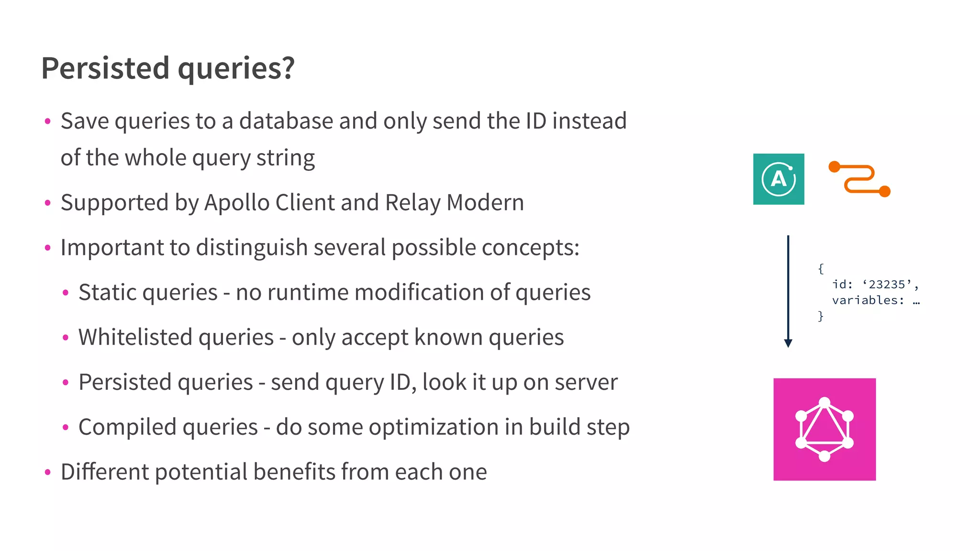Click the 'Persisted queries - send query ID' sub-bullet
This screenshot has width=980, height=551.
click(348, 382)
